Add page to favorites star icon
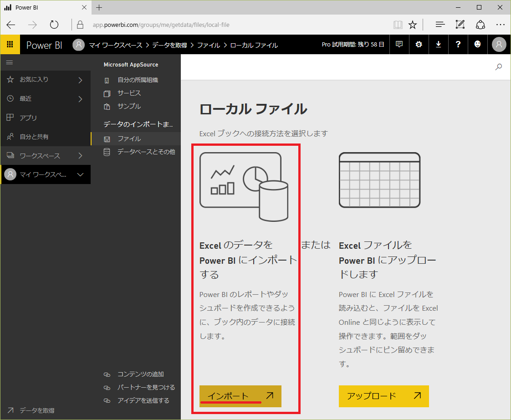The width and height of the screenshot is (511, 420). [x=413, y=25]
